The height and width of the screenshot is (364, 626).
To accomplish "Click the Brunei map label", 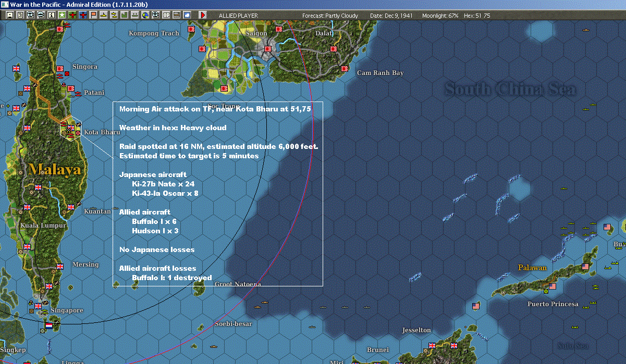I will 378,350.
